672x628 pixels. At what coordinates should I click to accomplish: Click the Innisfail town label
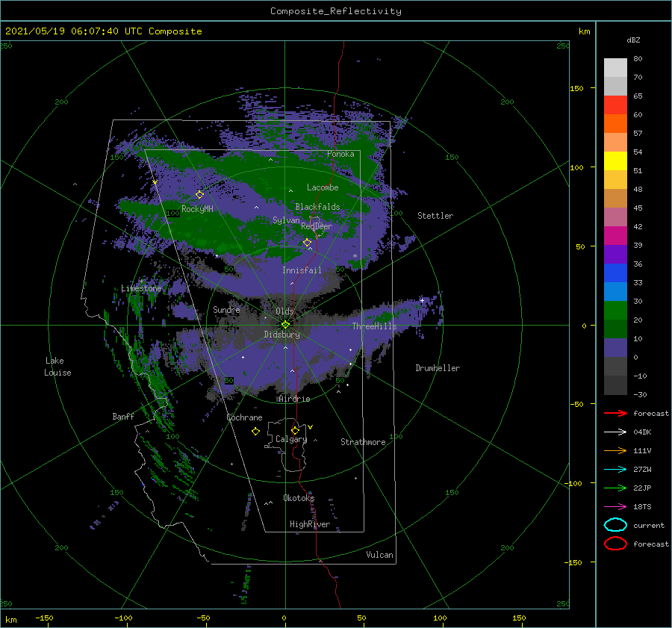point(302,270)
